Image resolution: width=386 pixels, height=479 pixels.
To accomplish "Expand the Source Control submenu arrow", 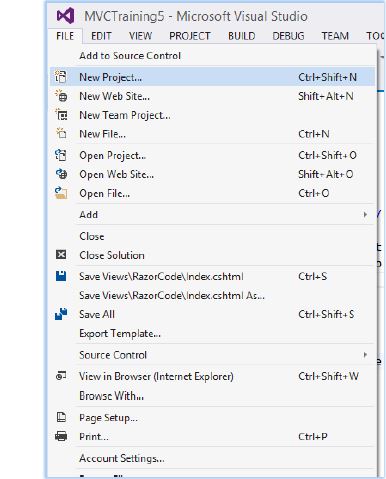I will coord(365,355).
